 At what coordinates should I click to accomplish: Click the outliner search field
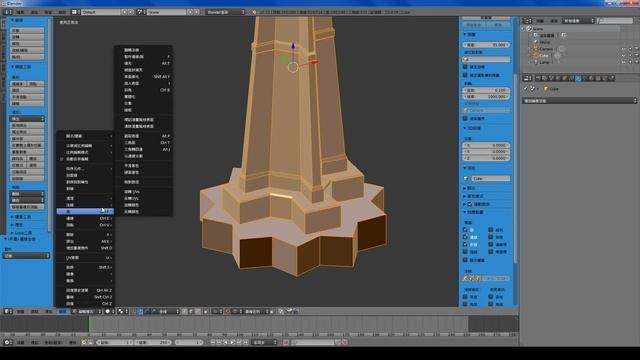click(x=615, y=20)
